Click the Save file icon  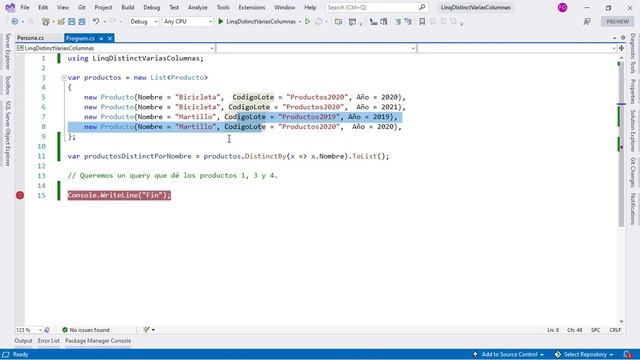click(x=72, y=22)
